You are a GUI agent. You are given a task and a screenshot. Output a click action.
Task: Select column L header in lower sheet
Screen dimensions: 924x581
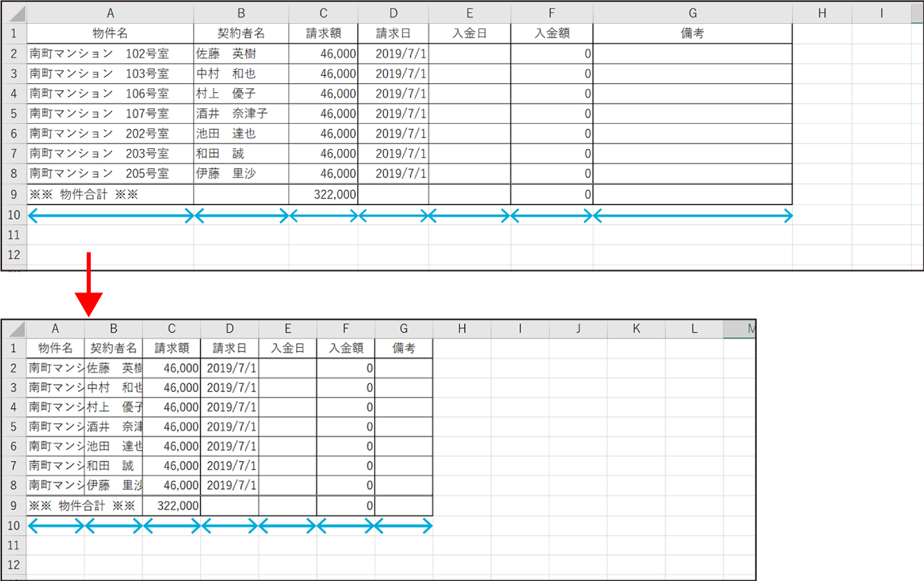(694, 329)
